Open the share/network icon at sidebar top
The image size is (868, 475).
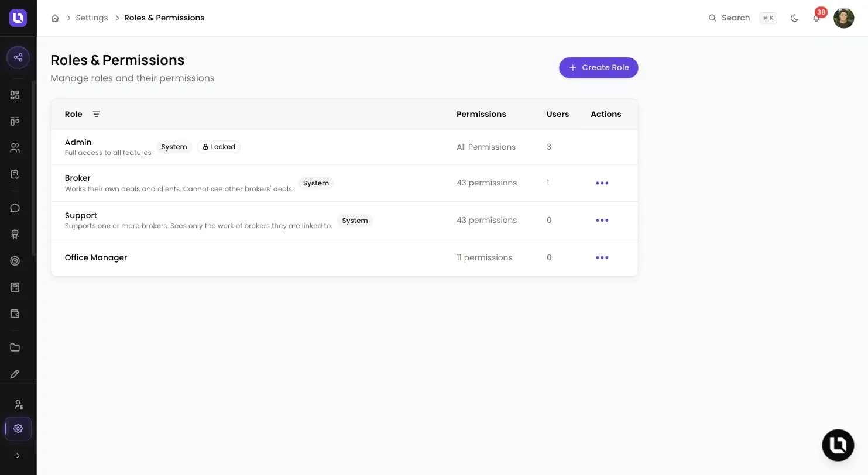coord(18,57)
